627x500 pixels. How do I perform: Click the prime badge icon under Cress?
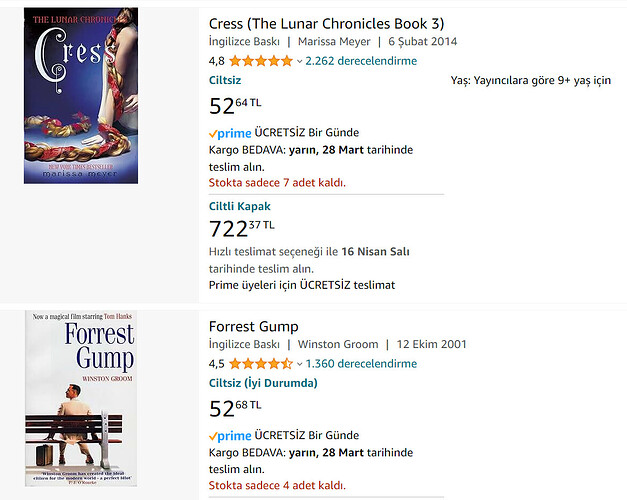click(230, 133)
